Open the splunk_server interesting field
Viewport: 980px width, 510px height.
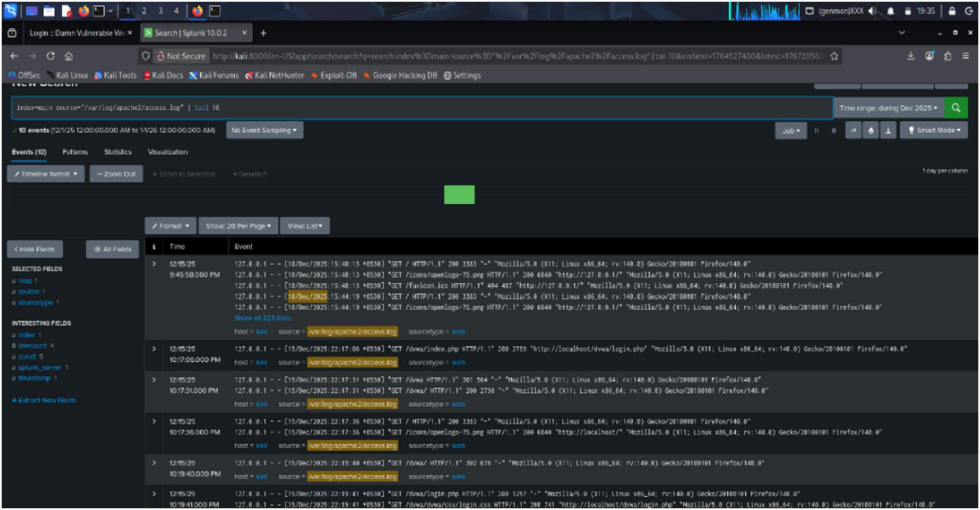coord(40,368)
